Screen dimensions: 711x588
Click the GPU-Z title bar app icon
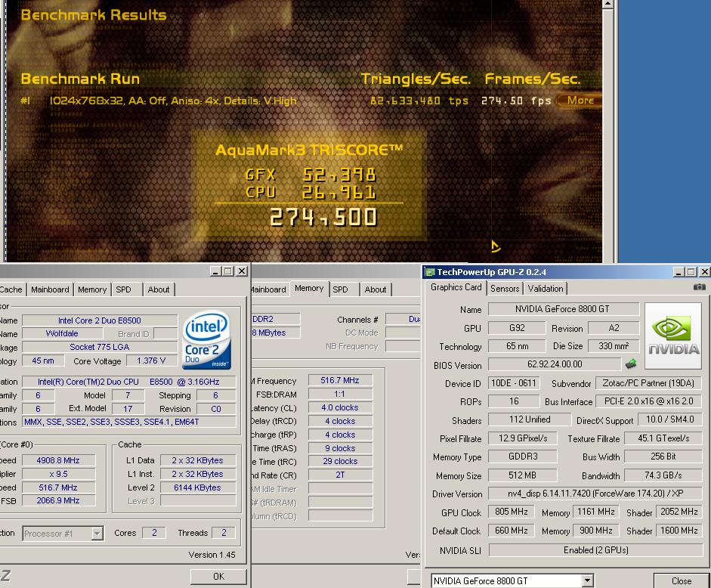(429, 272)
